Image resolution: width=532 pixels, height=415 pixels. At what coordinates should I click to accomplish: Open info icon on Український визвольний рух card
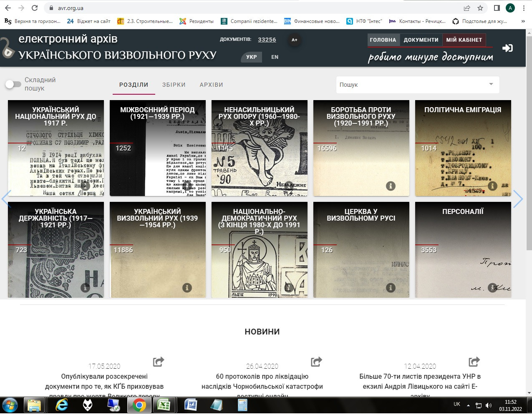(187, 288)
